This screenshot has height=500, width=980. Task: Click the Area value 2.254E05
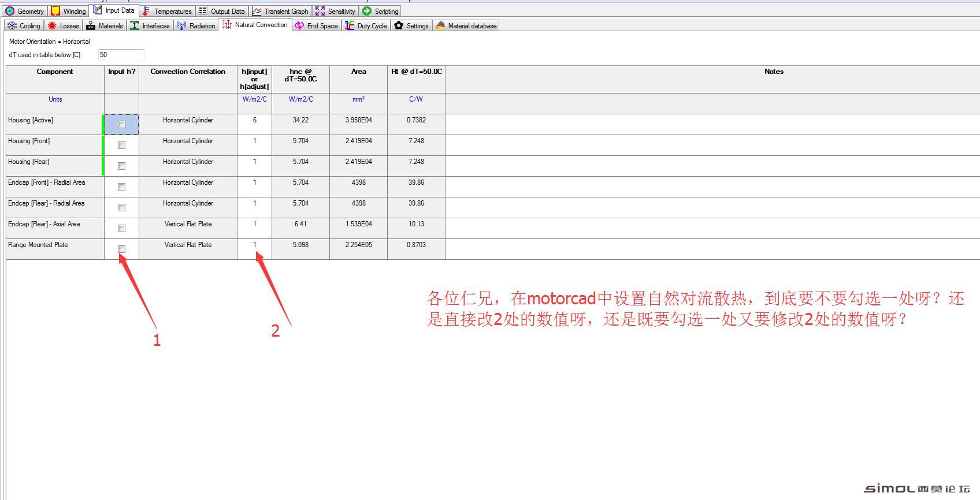[358, 245]
